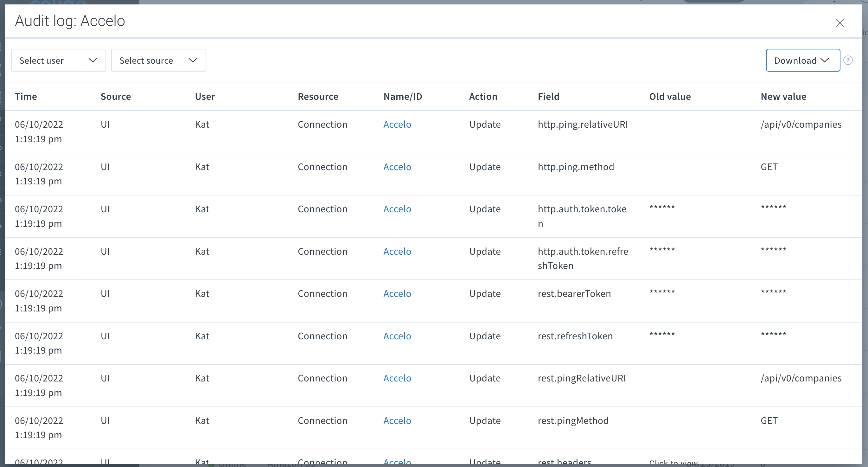The image size is (868, 467).
Task: Select the rest.pingMethod field cell
Action: click(x=573, y=420)
